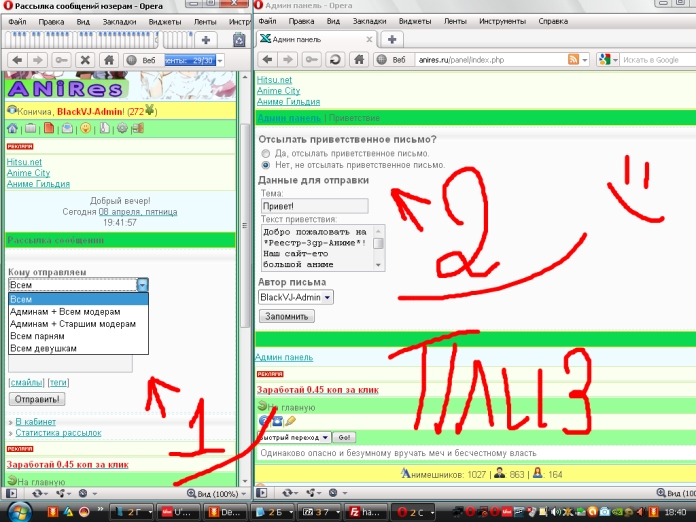Open В кабинет link

(36, 422)
